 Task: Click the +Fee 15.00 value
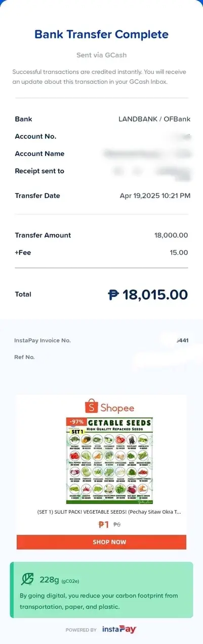tap(179, 253)
